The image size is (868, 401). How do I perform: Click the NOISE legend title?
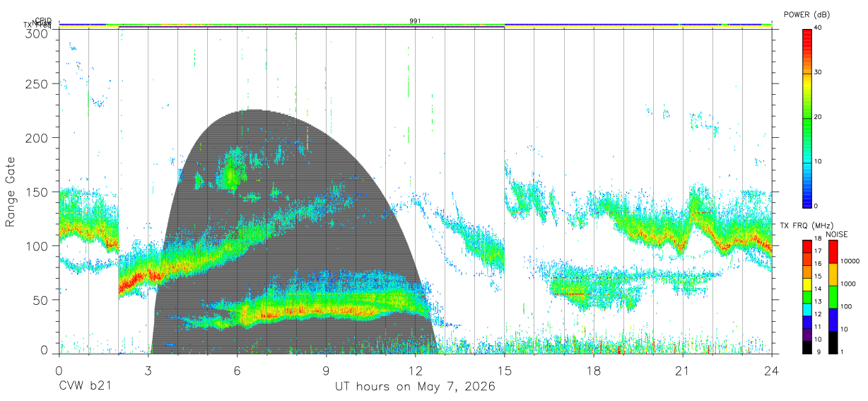(837, 234)
